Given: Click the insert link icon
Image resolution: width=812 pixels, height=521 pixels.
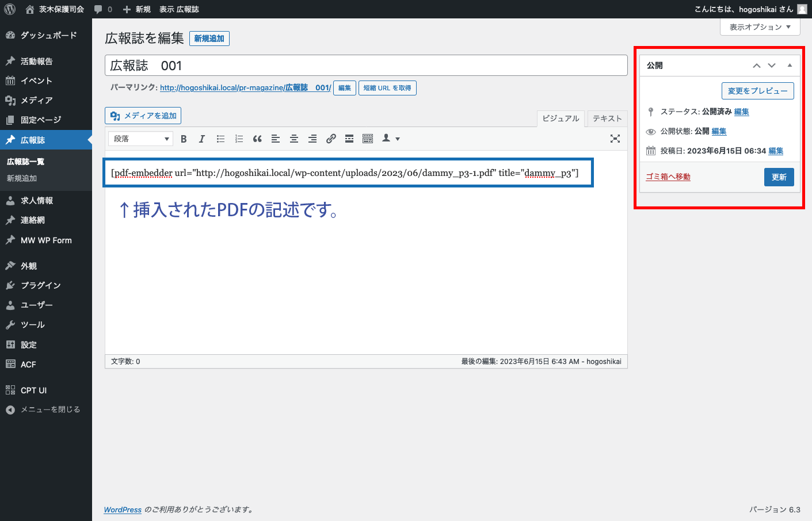Looking at the screenshot, I should tap(331, 139).
